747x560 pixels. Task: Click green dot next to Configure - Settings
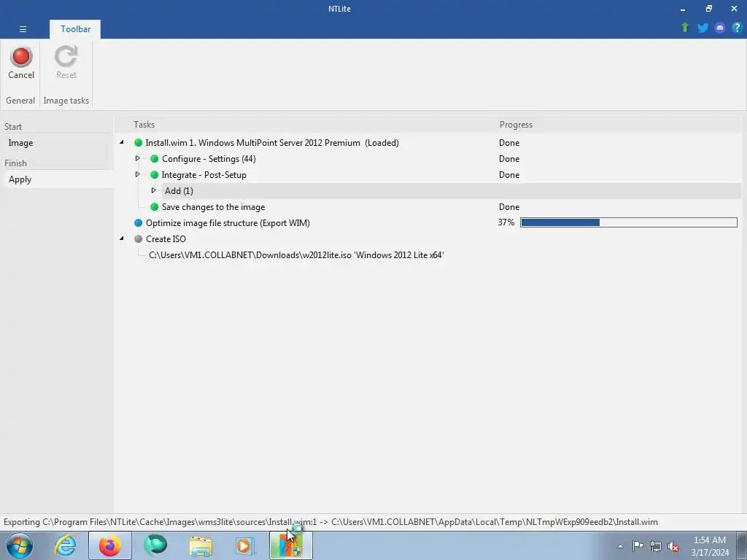155,159
